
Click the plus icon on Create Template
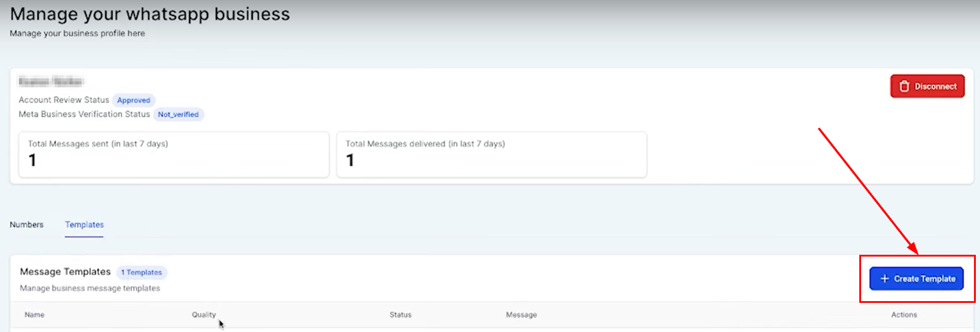pyautogui.click(x=884, y=279)
